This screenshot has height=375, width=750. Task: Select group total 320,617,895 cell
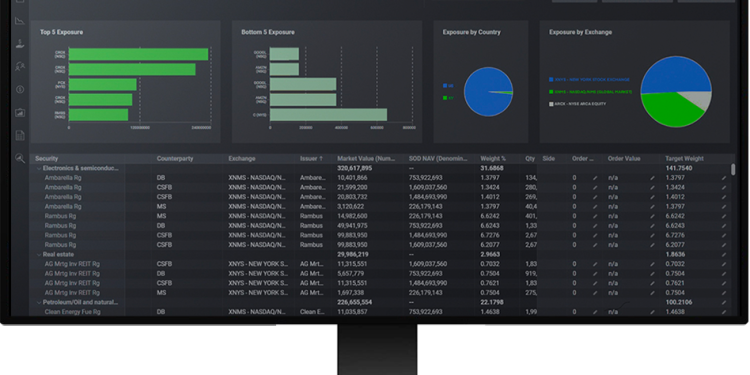tap(354, 168)
